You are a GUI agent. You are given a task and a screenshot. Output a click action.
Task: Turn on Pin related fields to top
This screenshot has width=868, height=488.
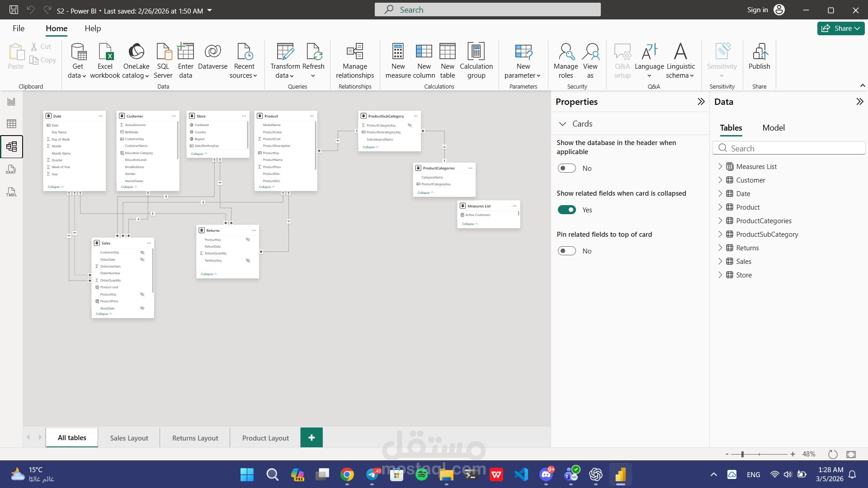pos(566,250)
